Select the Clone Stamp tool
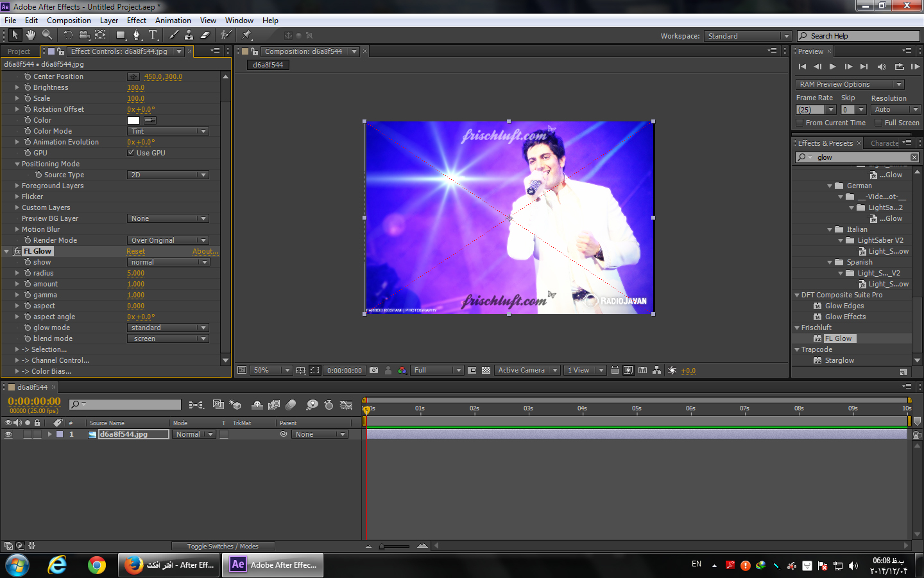This screenshot has width=924, height=578. tap(189, 35)
